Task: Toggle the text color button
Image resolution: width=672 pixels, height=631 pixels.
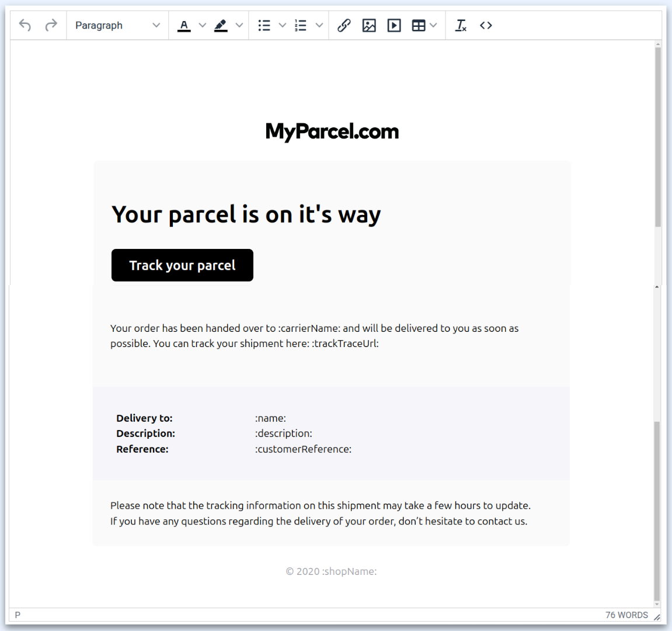Action: click(184, 25)
